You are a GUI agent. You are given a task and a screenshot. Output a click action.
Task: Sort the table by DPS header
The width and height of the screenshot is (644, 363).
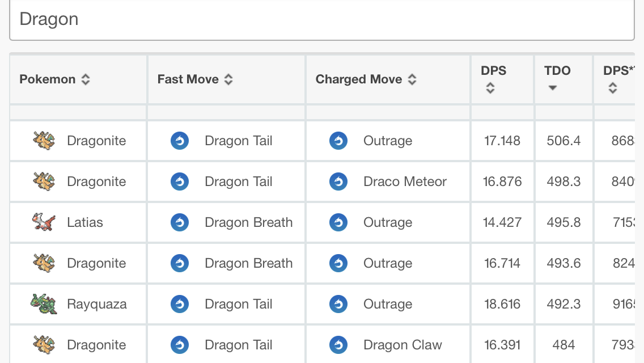pyautogui.click(x=490, y=88)
